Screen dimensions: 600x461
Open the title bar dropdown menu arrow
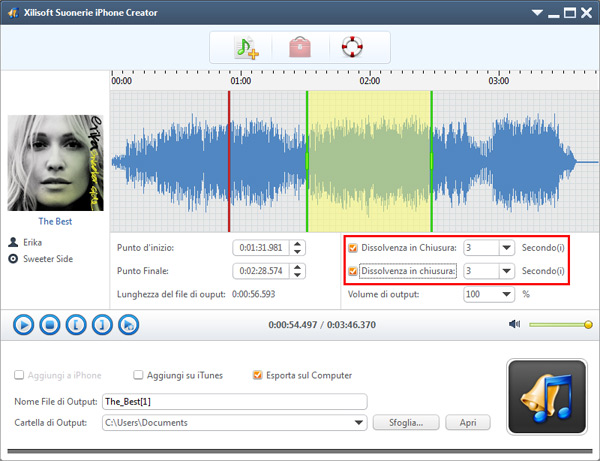tap(537, 13)
